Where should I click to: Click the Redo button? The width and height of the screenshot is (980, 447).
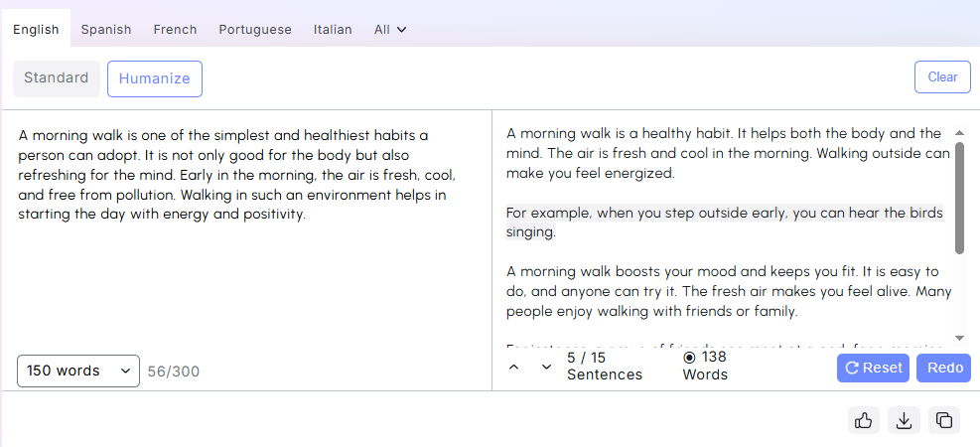944,368
